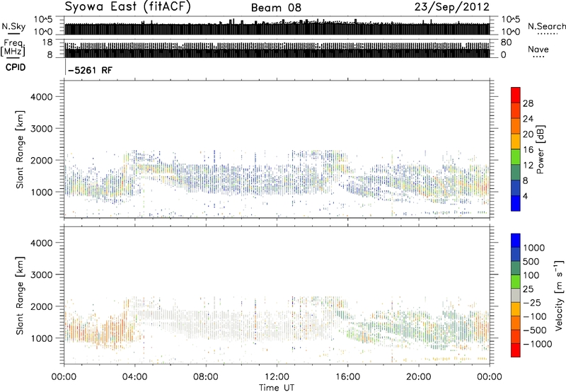Click the '-100' tick on Velocity scale
This screenshot has height=392, width=566.
535,316
